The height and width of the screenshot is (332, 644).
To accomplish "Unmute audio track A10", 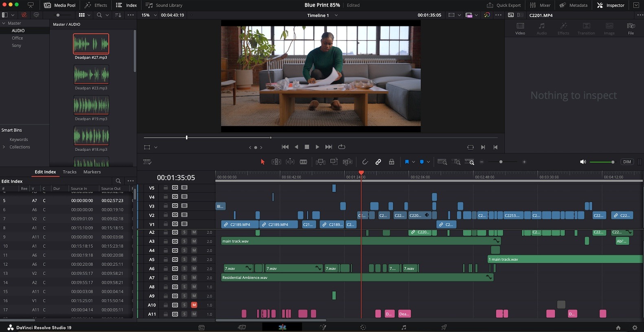I will 194,305.
